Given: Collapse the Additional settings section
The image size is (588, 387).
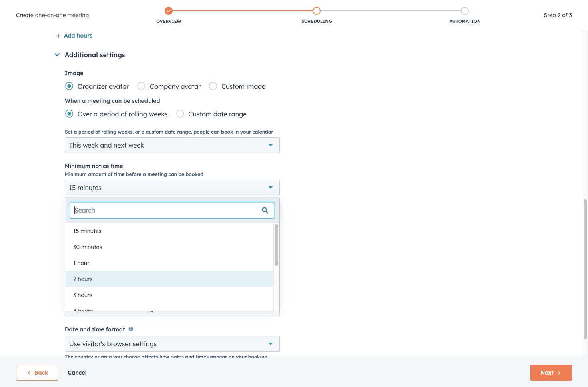Looking at the screenshot, I should coord(57,55).
